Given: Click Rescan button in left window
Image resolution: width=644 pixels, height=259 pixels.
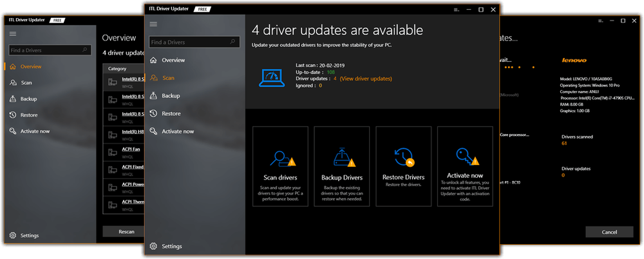Looking at the screenshot, I should [123, 231].
